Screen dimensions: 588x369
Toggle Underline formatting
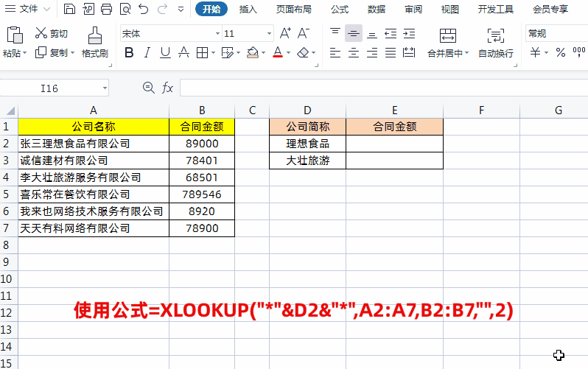click(x=165, y=53)
